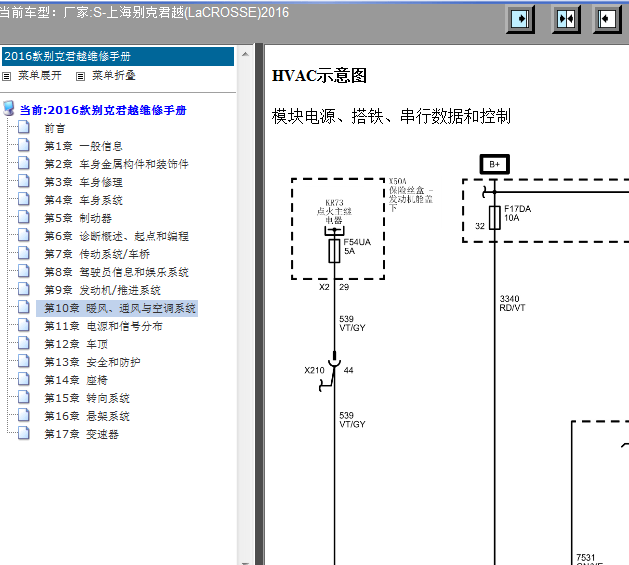Click the page icon beside 前言
The height and width of the screenshot is (565, 629).
[x=24, y=127]
